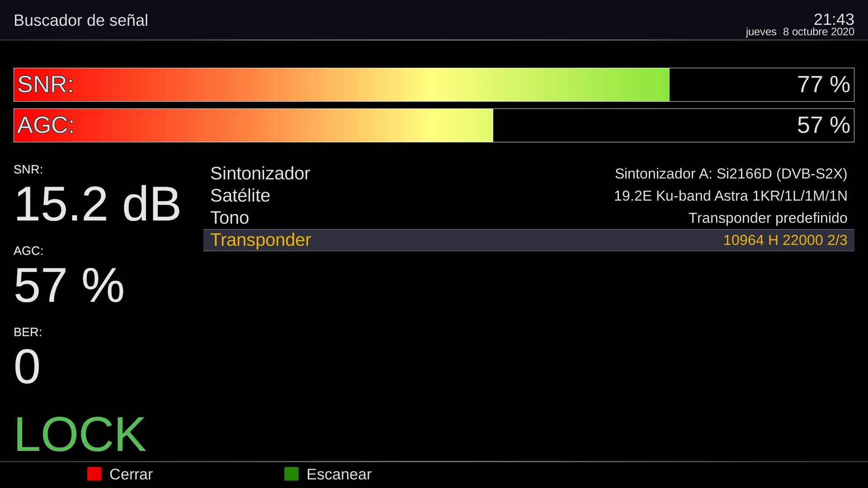Click the Cerrar button label
The image size is (868, 488).
(131, 474)
